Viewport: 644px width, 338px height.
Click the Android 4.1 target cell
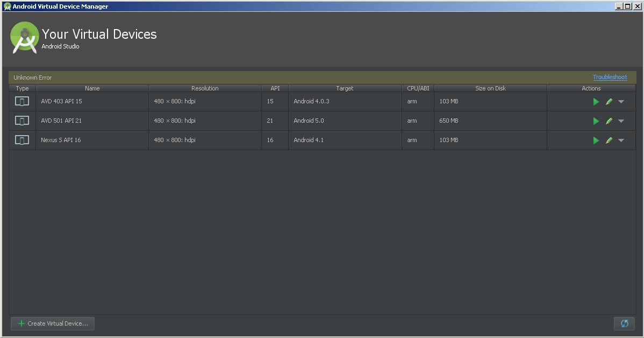tap(345, 140)
